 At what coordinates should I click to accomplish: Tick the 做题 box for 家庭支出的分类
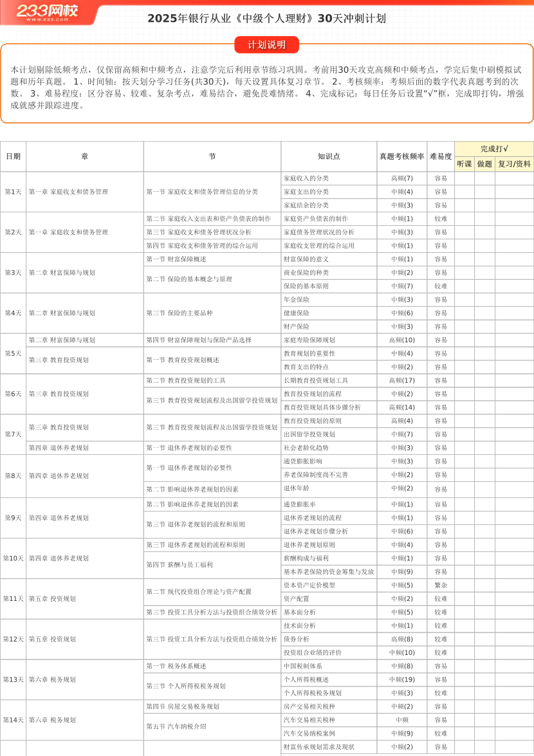pyautogui.click(x=484, y=192)
